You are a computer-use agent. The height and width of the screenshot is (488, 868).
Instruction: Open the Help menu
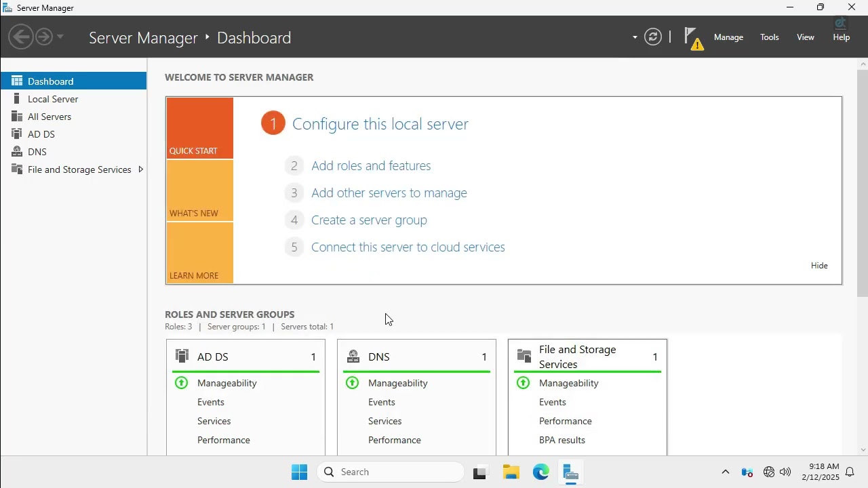842,37
